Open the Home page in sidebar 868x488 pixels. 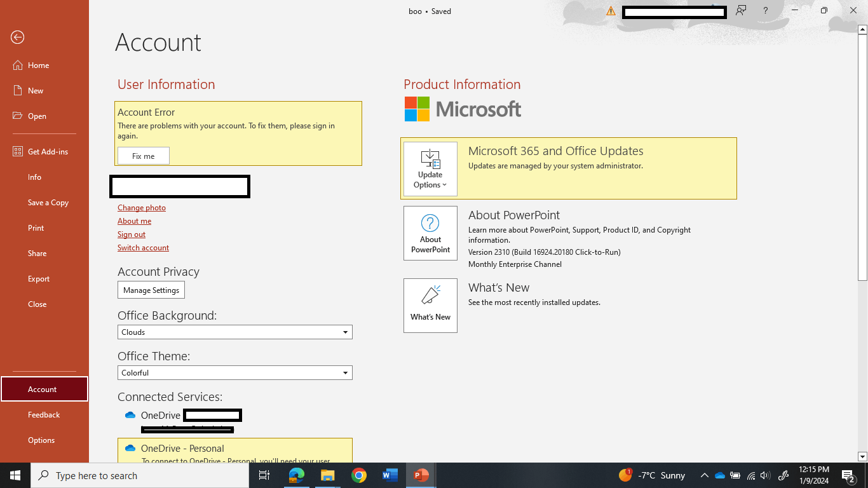pyautogui.click(x=44, y=65)
